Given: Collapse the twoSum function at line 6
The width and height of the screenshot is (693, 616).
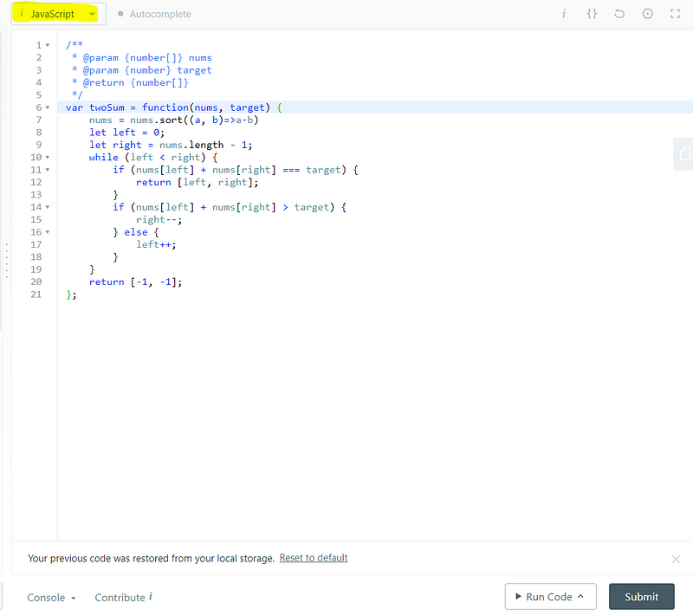Looking at the screenshot, I should (x=47, y=107).
